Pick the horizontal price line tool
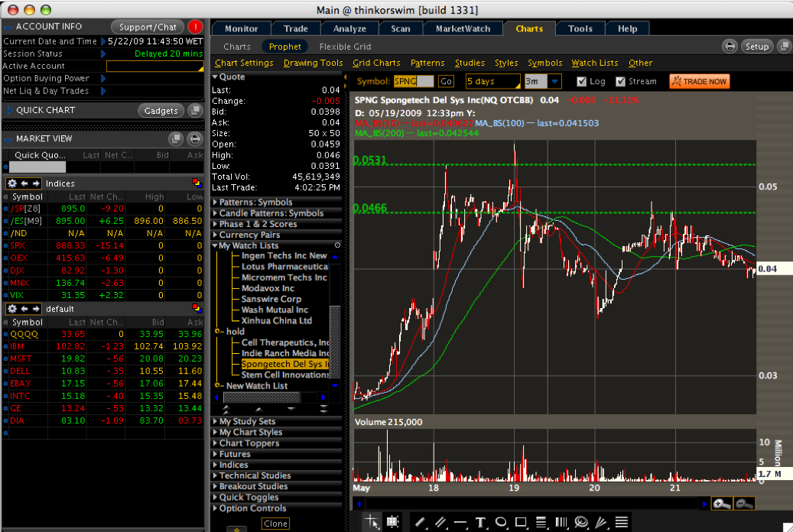This screenshot has width=793, height=532. 460,522
